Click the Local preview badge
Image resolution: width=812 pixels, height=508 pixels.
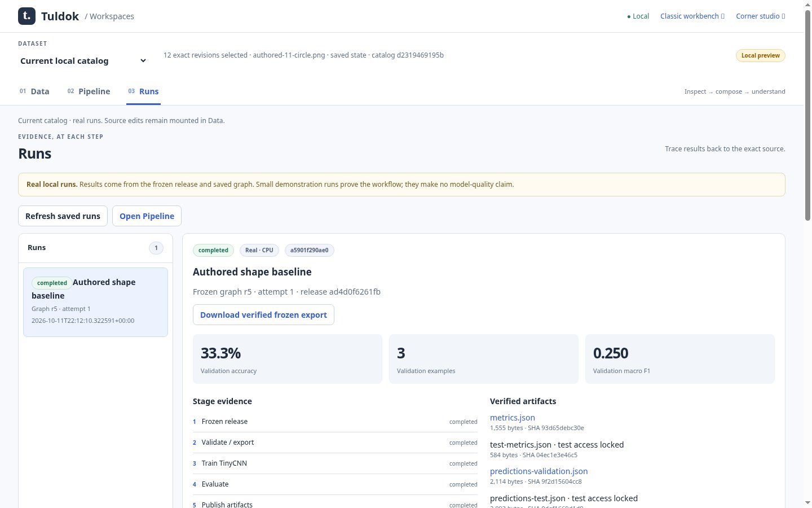pos(760,55)
